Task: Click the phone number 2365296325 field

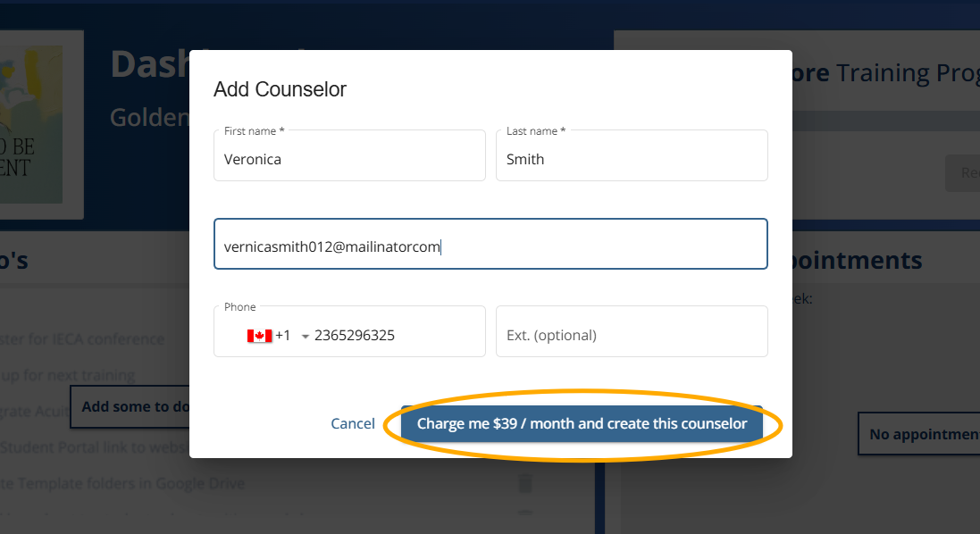Action: point(393,336)
